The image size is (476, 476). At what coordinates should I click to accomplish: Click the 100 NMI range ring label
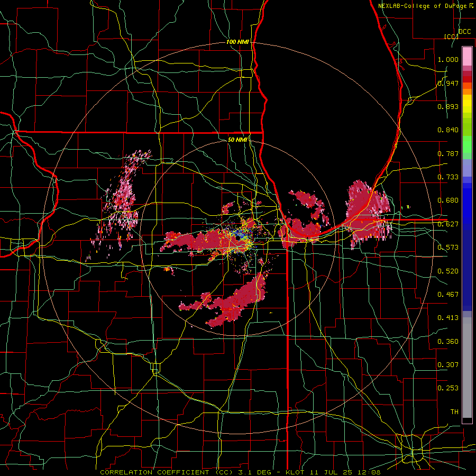pyautogui.click(x=237, y=42)
